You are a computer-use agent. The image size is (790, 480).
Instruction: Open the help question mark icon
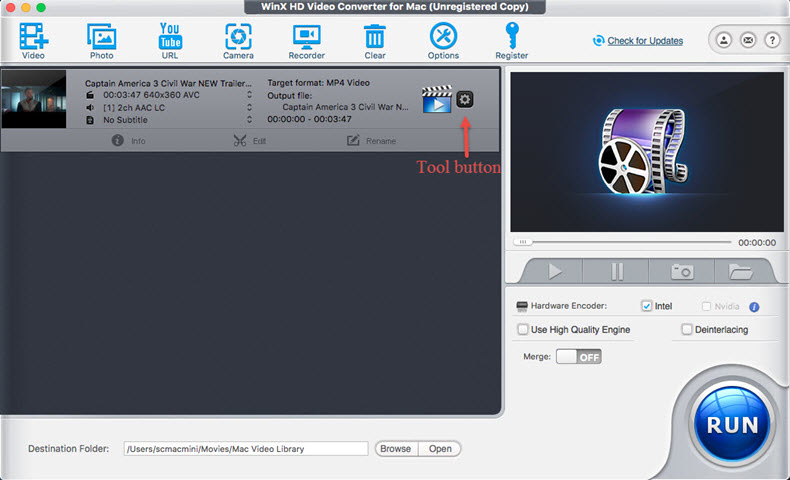click(x=772, y=40)
